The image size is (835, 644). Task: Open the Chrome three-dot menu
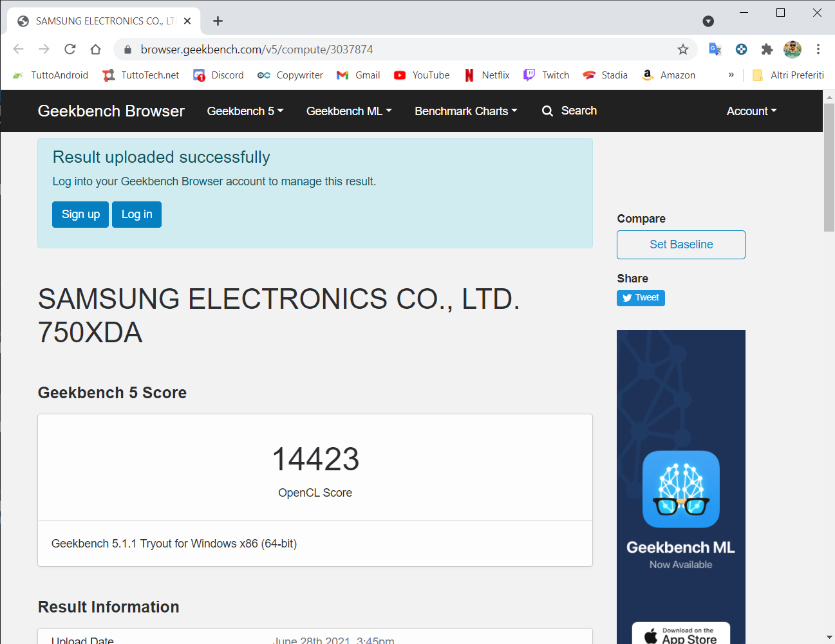tap(818, 50)
